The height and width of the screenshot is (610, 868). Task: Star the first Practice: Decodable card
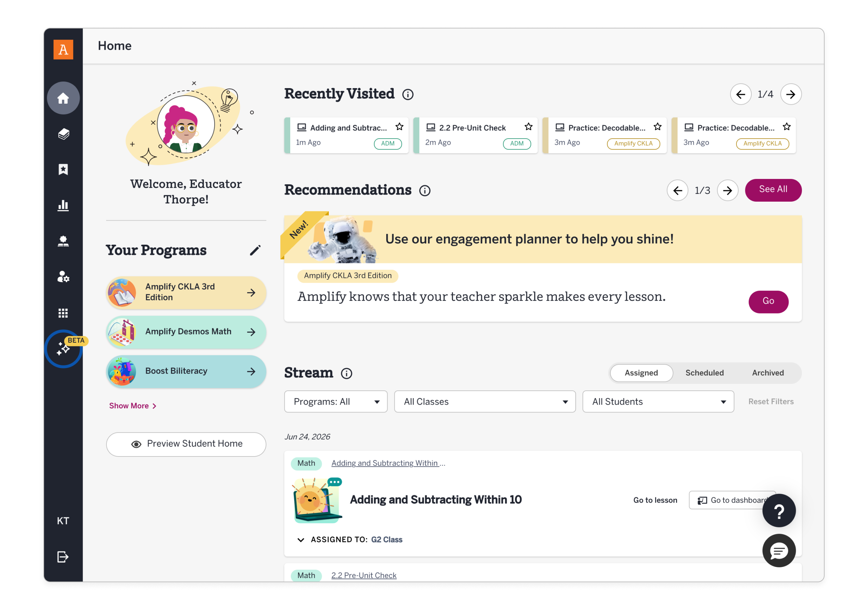point(657,127)
